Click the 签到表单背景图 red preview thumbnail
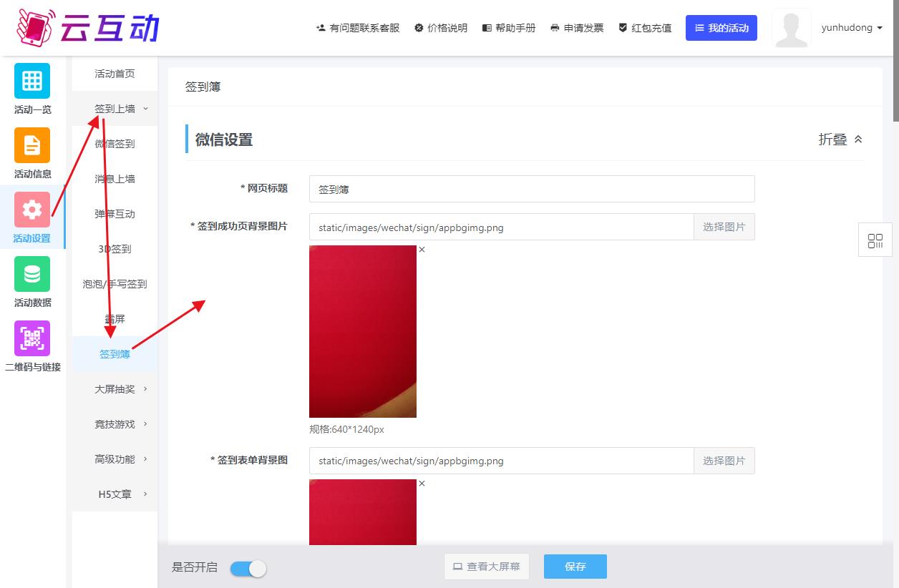 pos(363,512)
